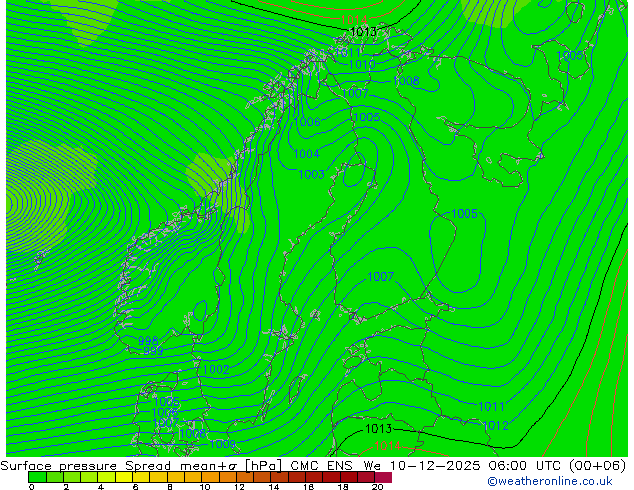Screen dimensions: 634x490
Task: Click the 1008 label right of the 1010 label
Action: 406,80
